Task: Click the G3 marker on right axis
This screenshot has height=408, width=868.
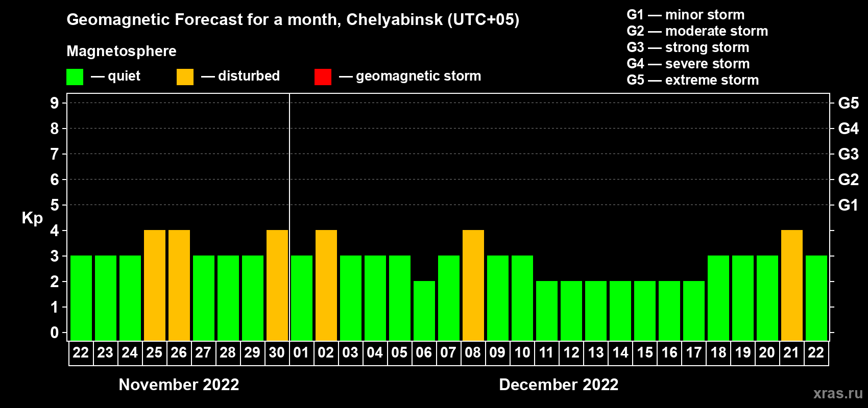Action: click(x=849, y=154)
